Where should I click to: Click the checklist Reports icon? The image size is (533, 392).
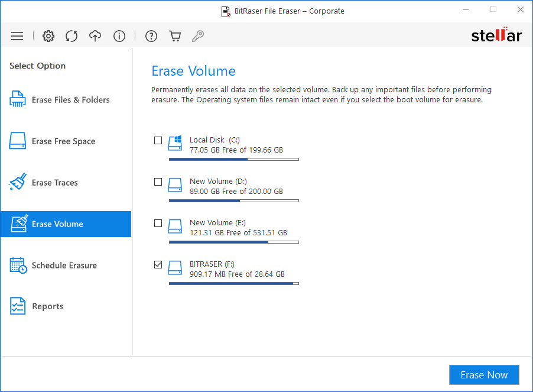[x=18, y=306]
